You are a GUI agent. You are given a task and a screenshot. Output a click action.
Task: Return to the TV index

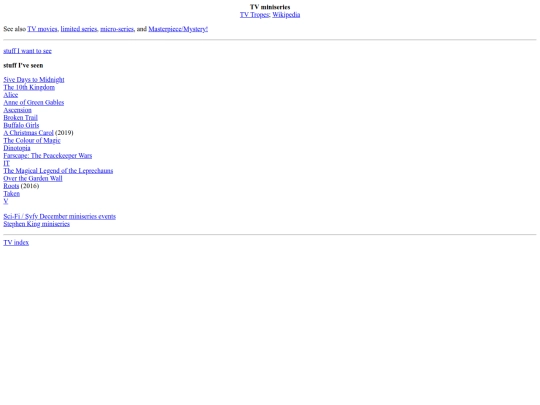(x=16, y=243)
